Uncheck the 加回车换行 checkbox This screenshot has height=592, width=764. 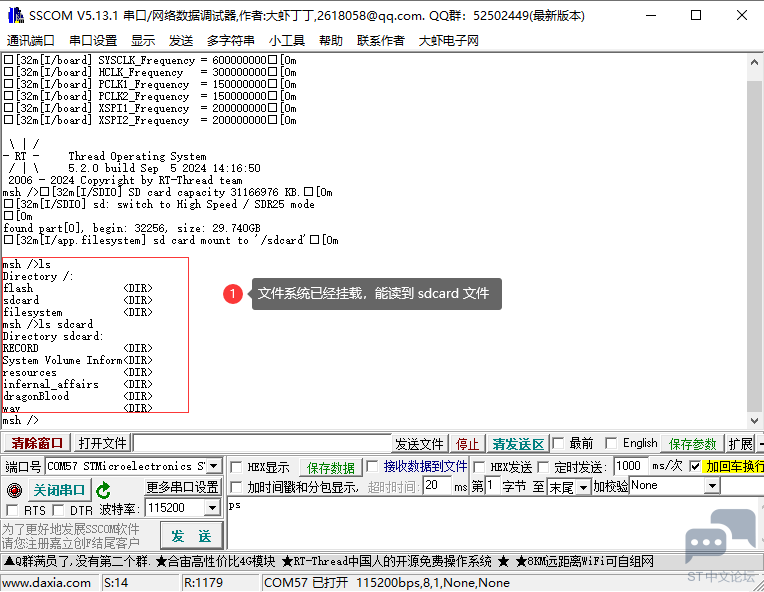click(695, 467)
